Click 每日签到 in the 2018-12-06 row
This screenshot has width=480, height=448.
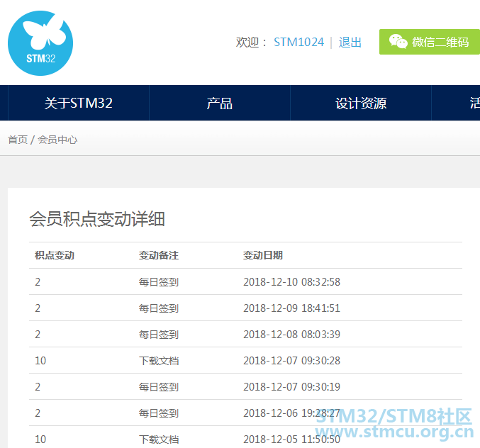[x=159, y=413]
